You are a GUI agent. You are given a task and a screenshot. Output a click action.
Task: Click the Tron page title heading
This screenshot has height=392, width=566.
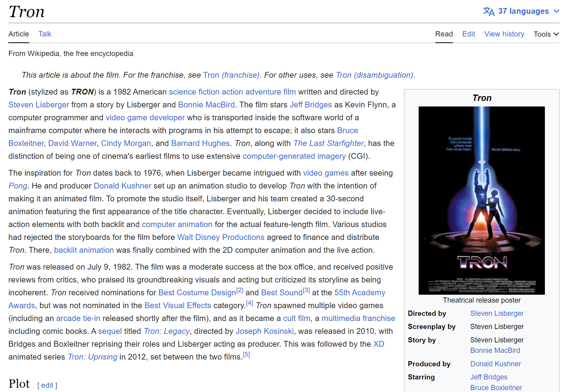coord(27,12)
